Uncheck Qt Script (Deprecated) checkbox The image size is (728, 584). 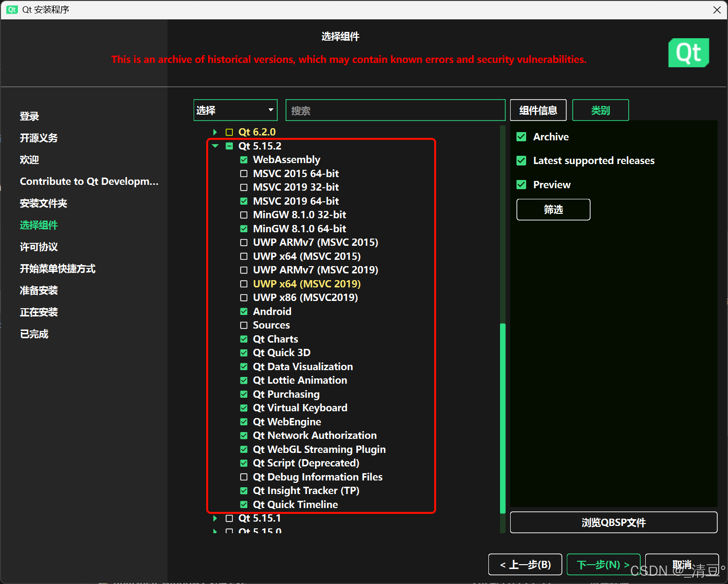(244, 463)
